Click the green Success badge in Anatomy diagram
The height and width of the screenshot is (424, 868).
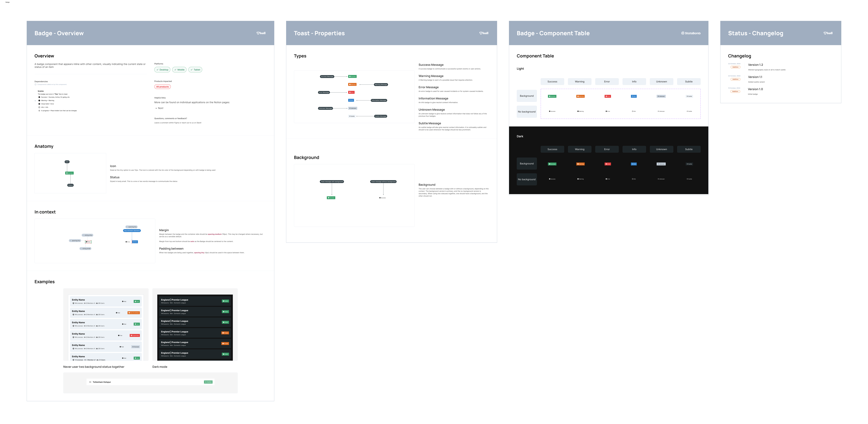tap(69, 173)
